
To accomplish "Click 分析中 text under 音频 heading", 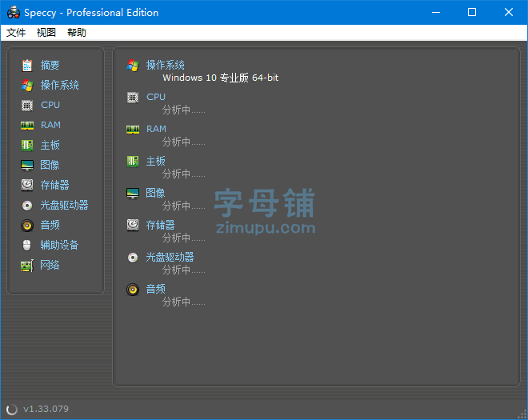I will pos(183,302).
